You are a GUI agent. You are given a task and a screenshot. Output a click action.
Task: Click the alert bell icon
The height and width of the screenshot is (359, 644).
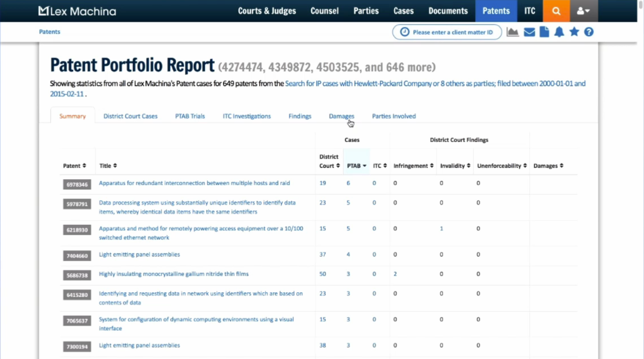tap(559, 32)
